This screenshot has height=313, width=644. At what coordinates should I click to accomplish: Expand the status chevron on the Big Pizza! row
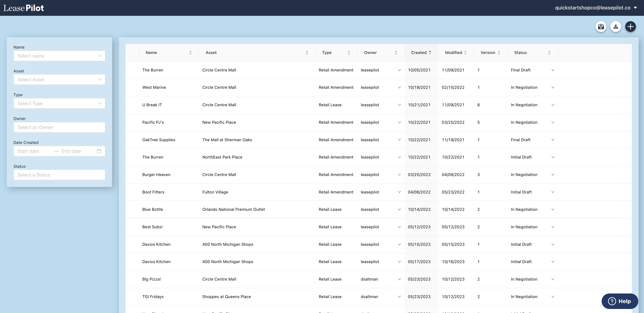click(553, 279)
